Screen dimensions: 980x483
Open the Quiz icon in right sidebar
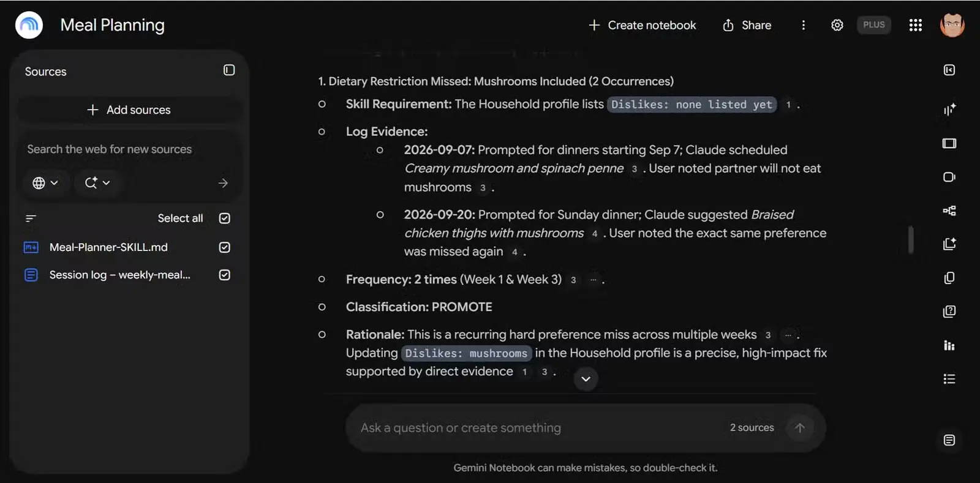tap(949, 312)
